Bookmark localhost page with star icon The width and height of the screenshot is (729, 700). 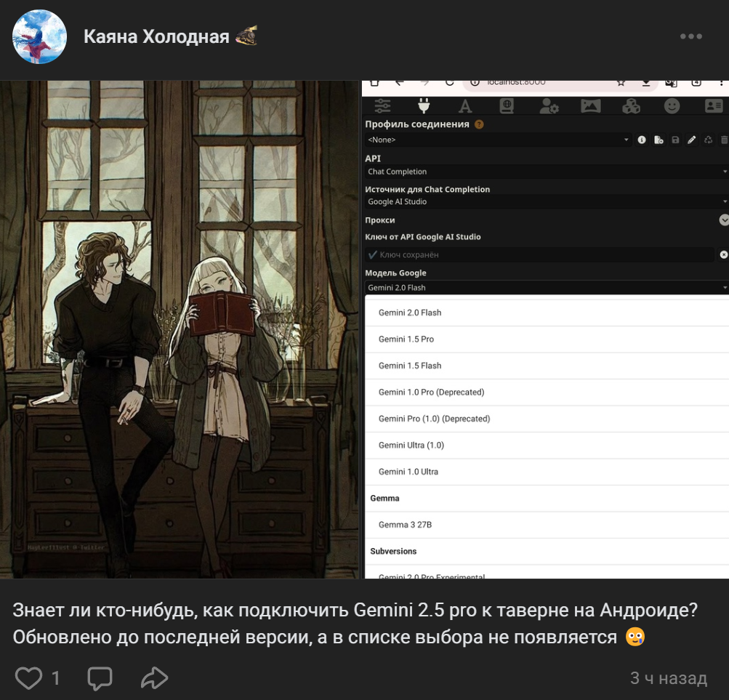[x=621, y=83]
